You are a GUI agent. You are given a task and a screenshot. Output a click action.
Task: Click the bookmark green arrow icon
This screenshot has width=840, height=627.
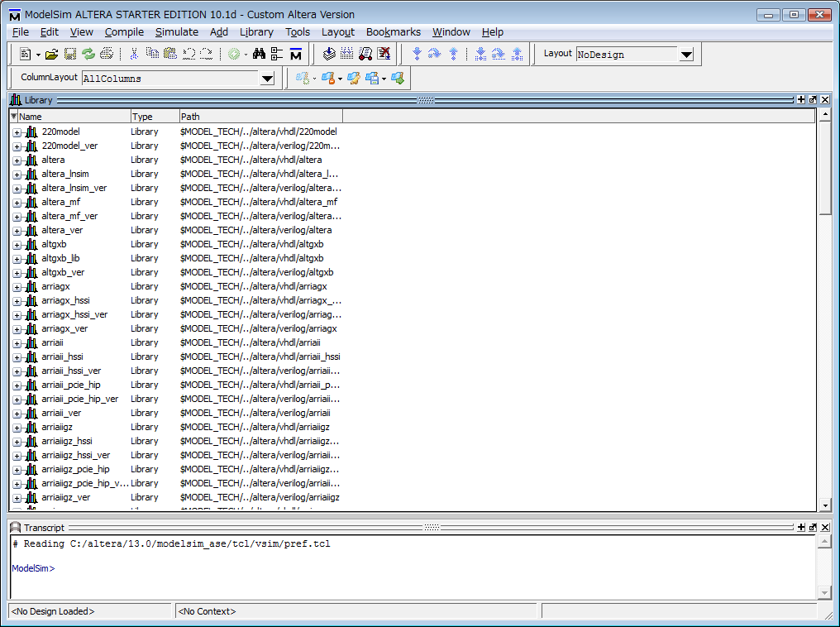click(398, 79)
